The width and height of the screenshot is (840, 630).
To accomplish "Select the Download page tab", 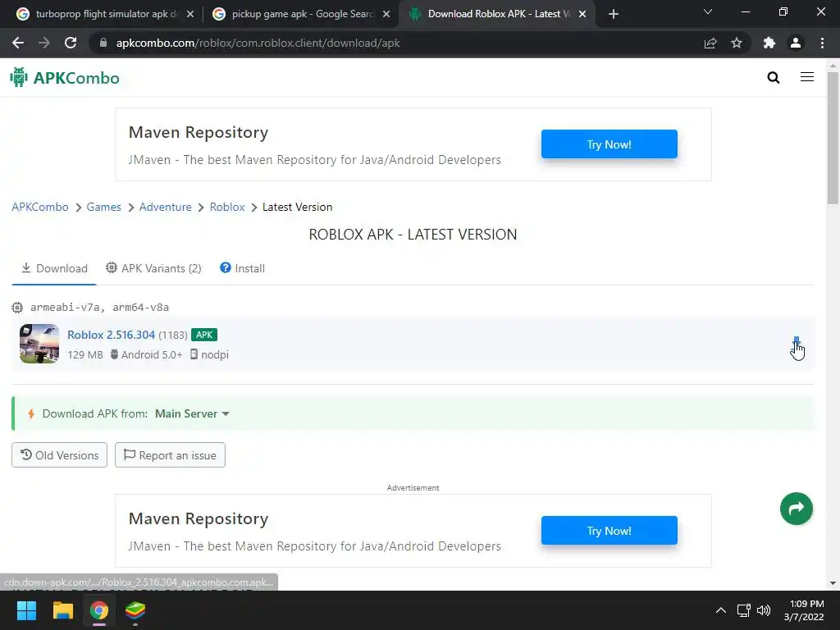I will [54, 268].
